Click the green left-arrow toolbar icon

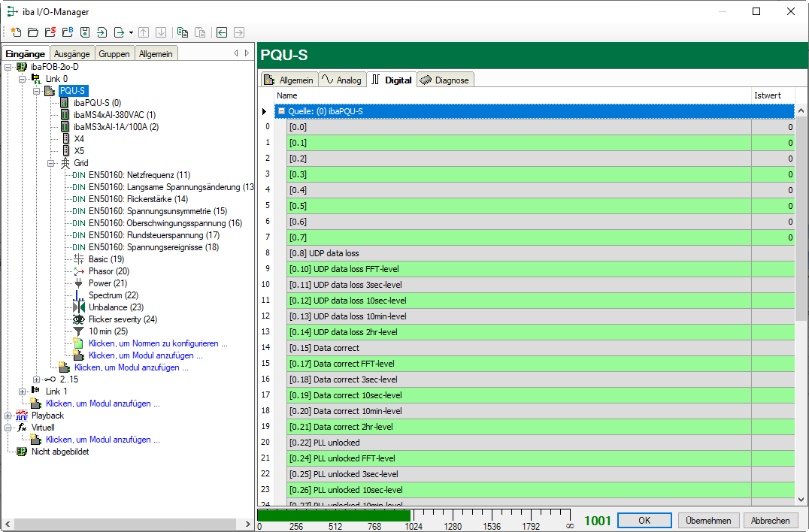pyautogui.click(x=222, y=32)
